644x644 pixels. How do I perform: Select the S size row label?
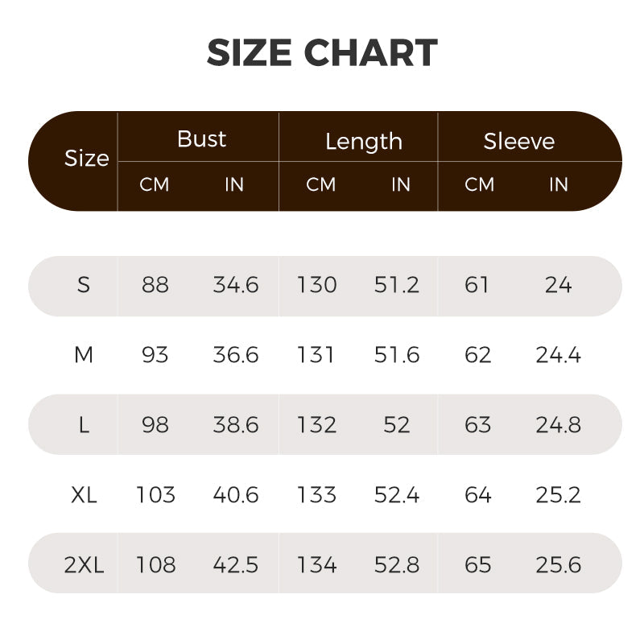(x=84, y=285)
